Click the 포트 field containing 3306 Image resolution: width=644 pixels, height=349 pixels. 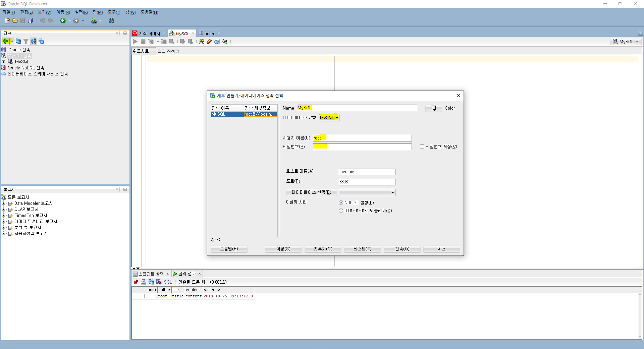(x=367, y=182)
